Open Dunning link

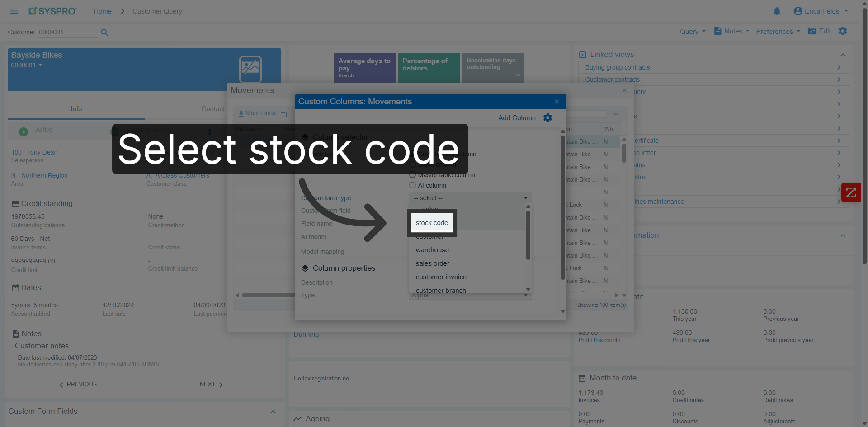(x=306, y=334)
